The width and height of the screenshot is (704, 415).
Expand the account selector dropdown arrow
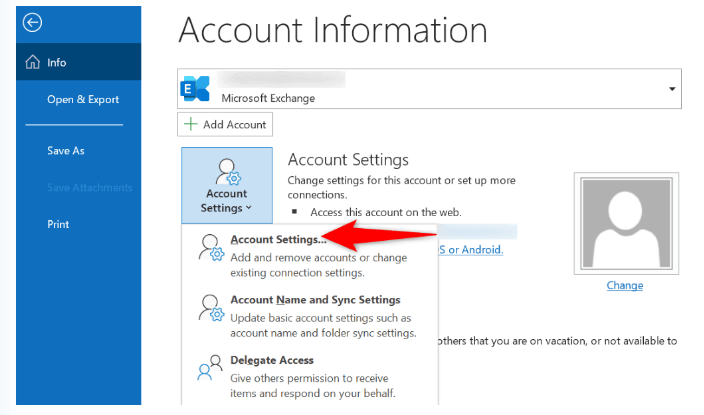click(x=672, y=89)
